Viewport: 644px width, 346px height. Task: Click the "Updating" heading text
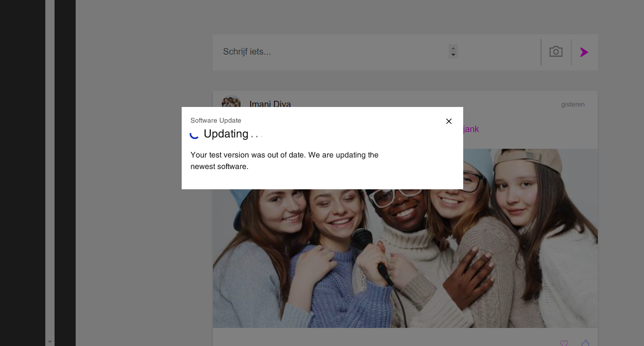(226, 134)
